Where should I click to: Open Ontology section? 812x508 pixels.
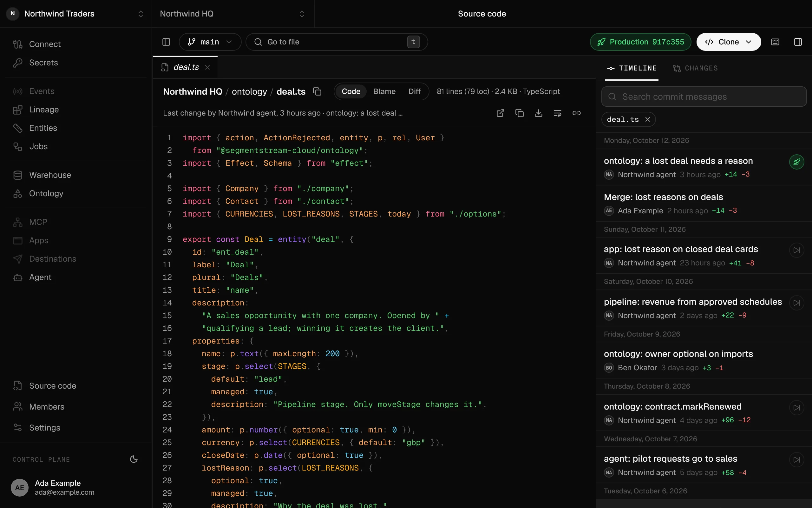pos(76,194)
